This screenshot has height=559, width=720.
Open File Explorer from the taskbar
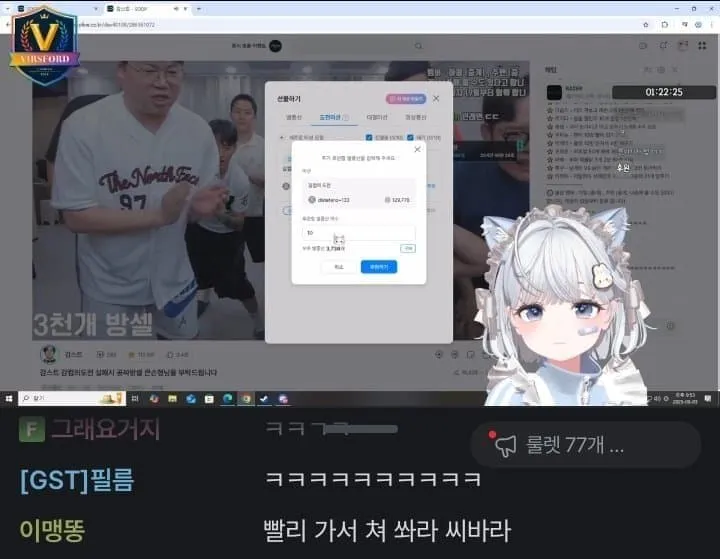tap(172, 399)
